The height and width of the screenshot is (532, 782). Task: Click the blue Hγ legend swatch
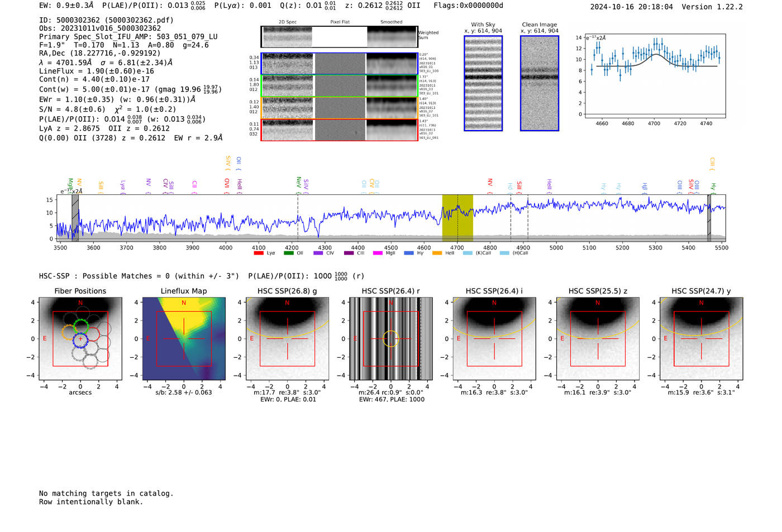(x=409, y=253)
